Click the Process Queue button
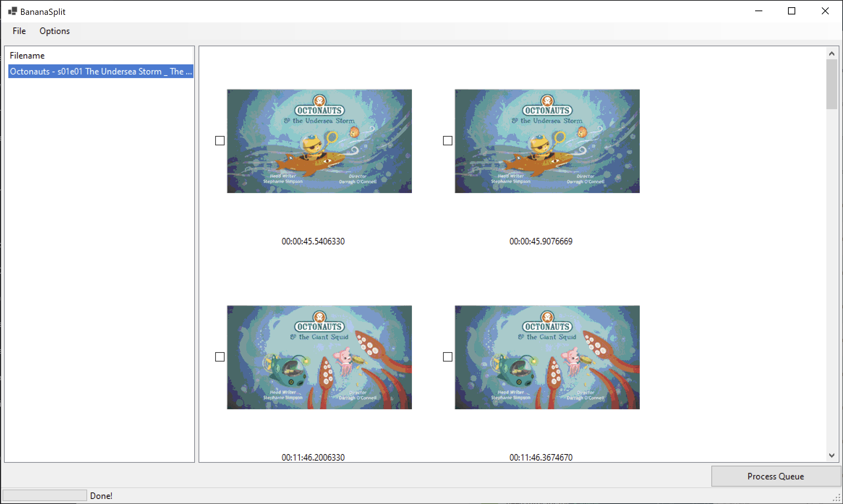The image size is (843, 504). tap(775, 476)
